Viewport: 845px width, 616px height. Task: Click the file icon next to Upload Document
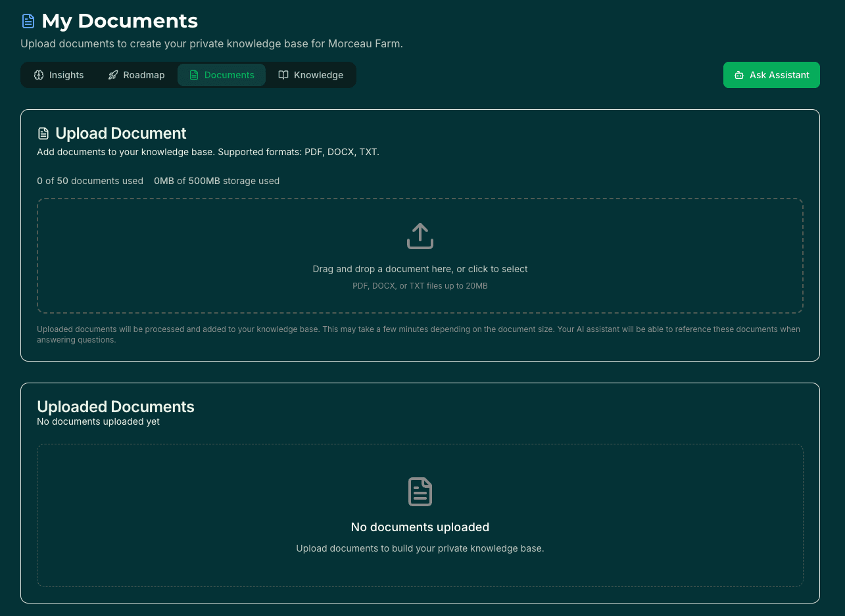(43, 133)
